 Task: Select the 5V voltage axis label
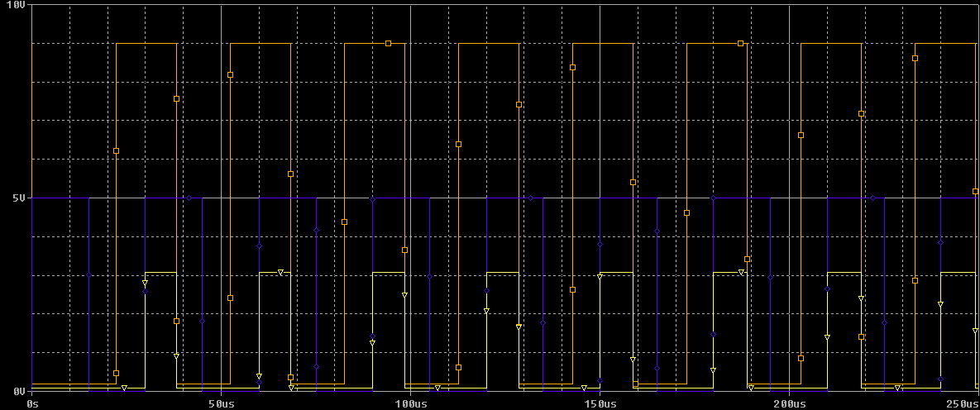20,198
